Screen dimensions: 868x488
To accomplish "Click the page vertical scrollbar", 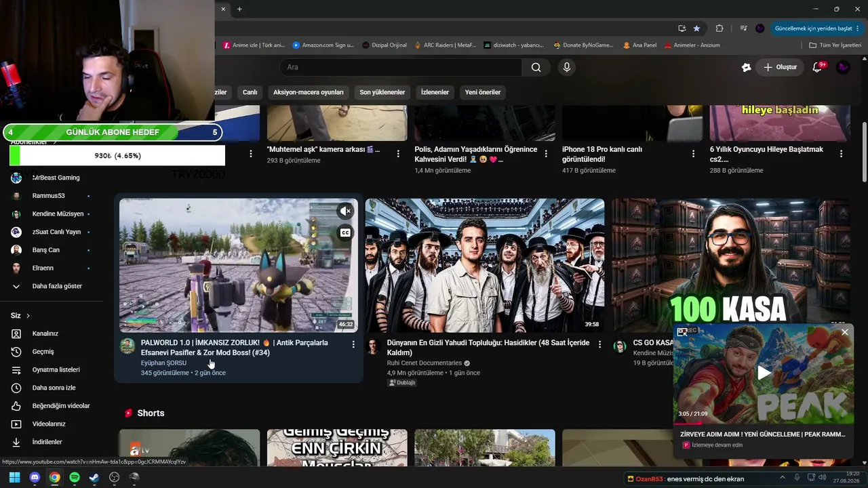I will click(x=864, y=152).
